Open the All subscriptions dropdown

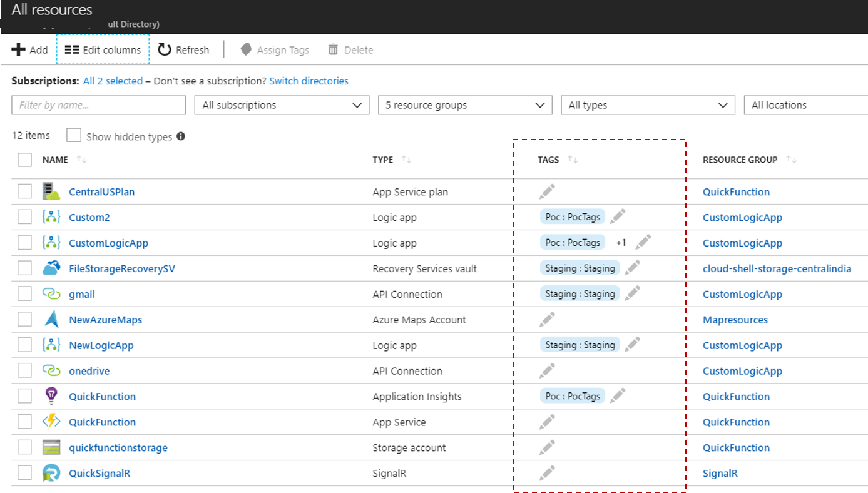[282, 105]
